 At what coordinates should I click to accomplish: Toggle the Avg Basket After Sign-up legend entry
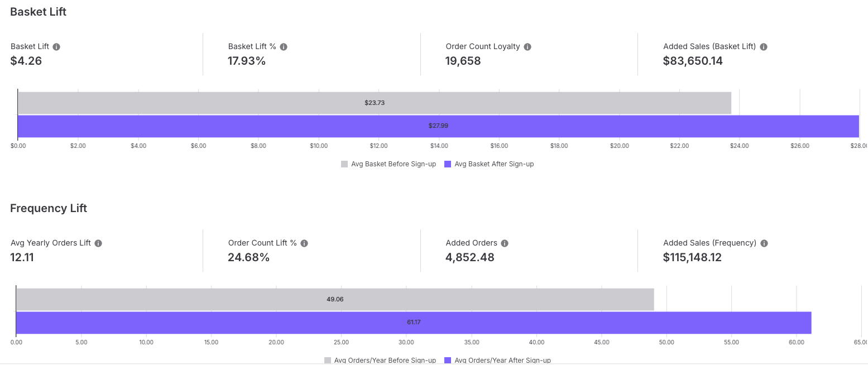[489, 164]
